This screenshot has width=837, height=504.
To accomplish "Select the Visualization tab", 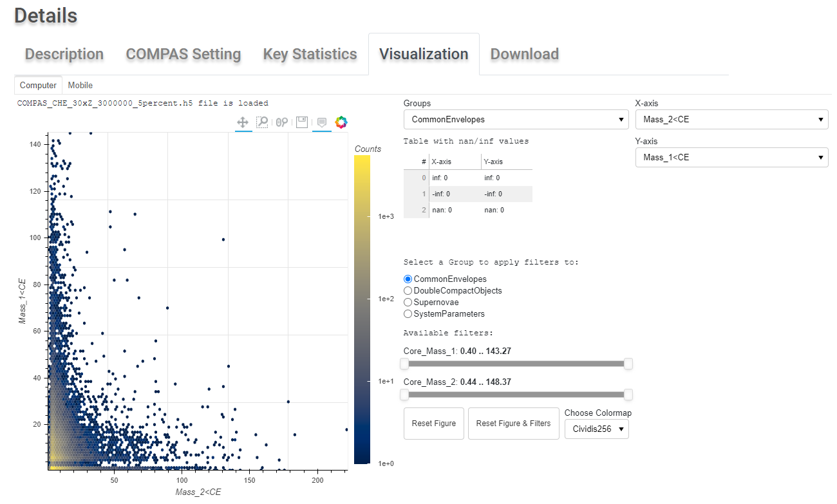I will (x=424, y=54).
